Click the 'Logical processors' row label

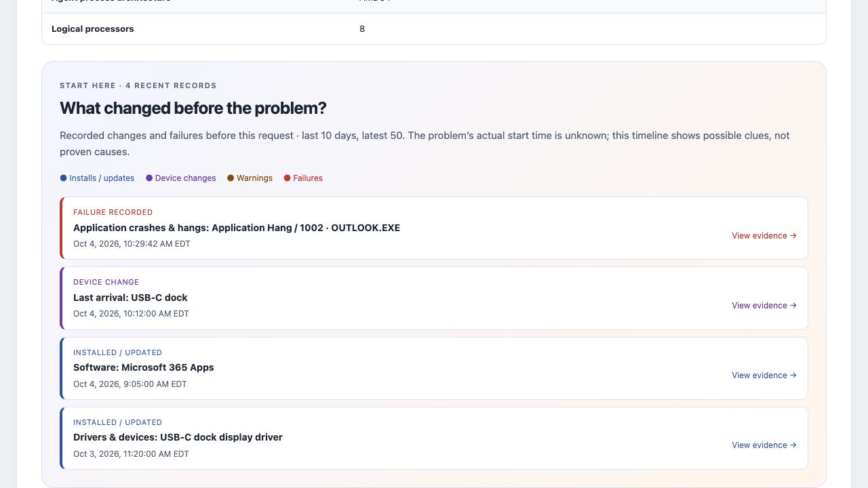coord(93,29)
